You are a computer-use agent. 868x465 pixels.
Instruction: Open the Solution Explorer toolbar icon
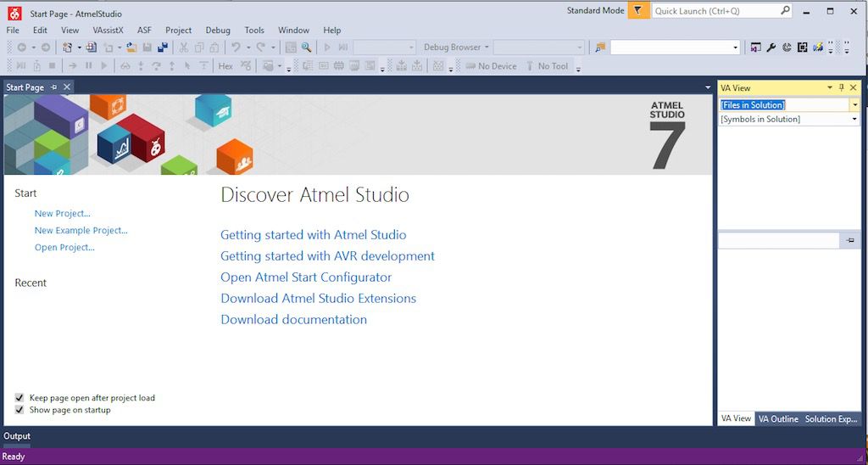(x=755, y=48)
